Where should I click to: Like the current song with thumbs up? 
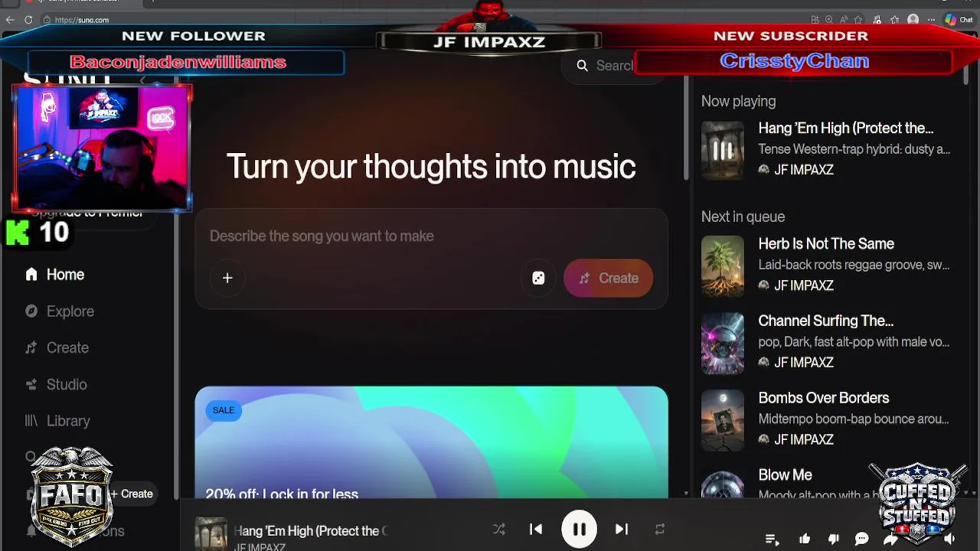click(x=805, y=540)
